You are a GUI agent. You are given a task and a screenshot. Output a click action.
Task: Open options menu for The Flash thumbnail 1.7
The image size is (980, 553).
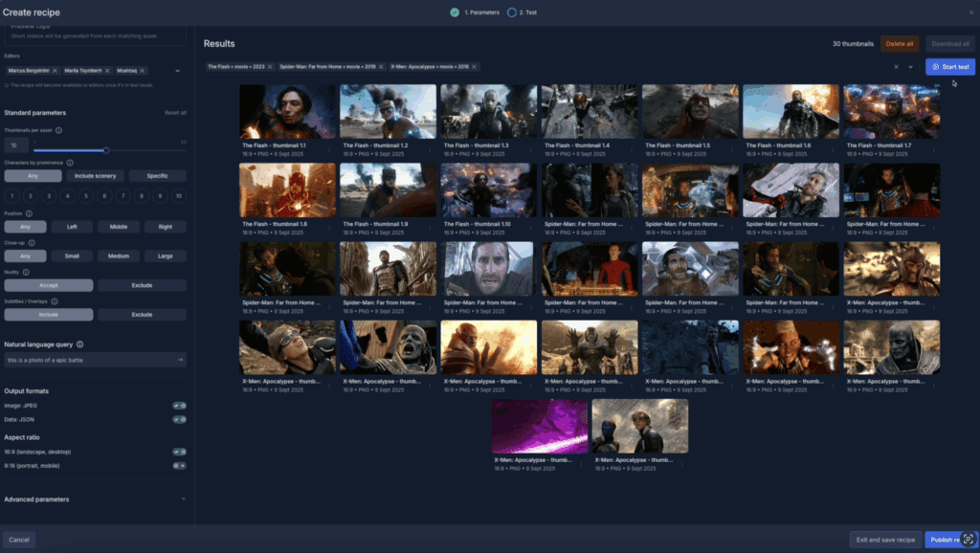[x=934, y=150]
